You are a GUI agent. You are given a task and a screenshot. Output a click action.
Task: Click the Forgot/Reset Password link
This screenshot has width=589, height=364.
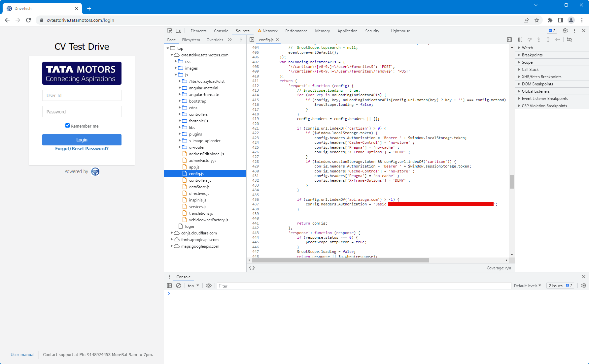[82, 149]
